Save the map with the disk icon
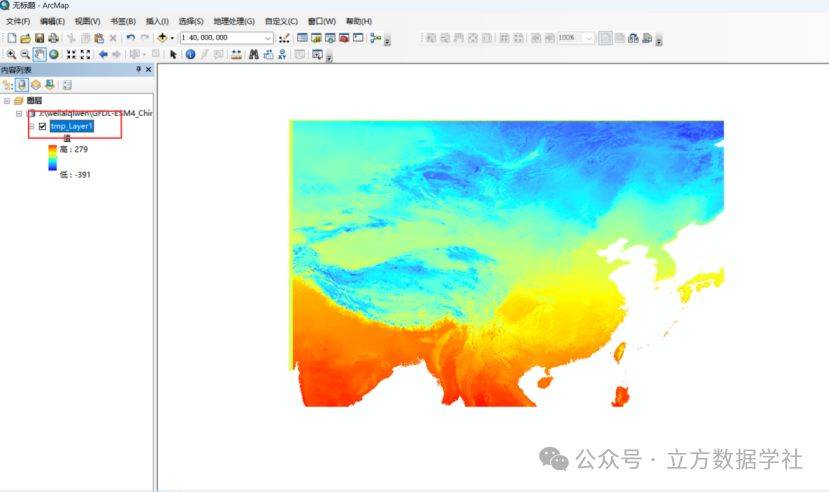Screen dimensions: 829x492 click(x=40, y=38)
